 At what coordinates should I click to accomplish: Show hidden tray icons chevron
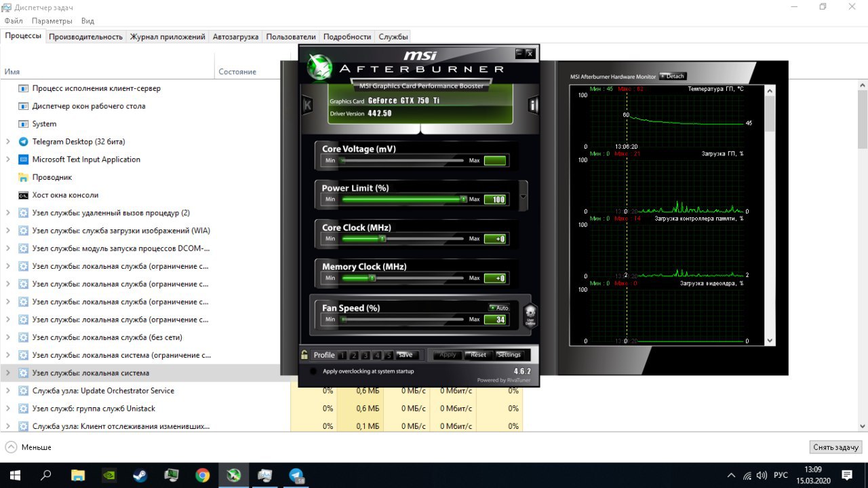[731, 475]
